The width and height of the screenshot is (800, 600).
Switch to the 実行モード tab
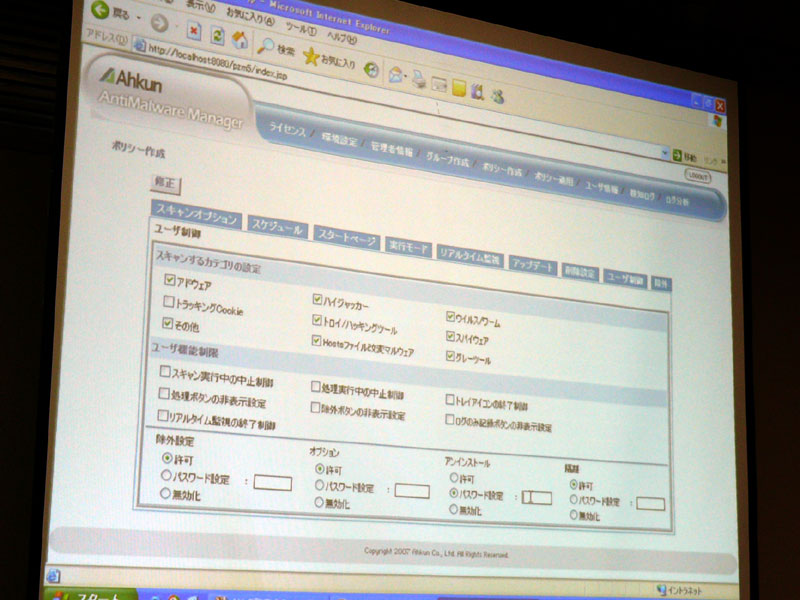click(408, 247)
